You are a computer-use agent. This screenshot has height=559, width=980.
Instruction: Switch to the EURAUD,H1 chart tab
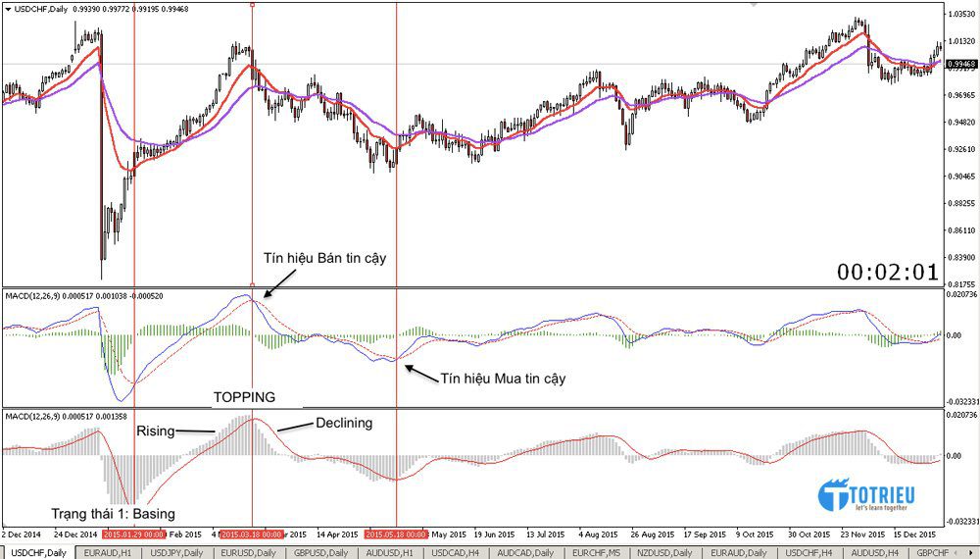pos(108,552)
